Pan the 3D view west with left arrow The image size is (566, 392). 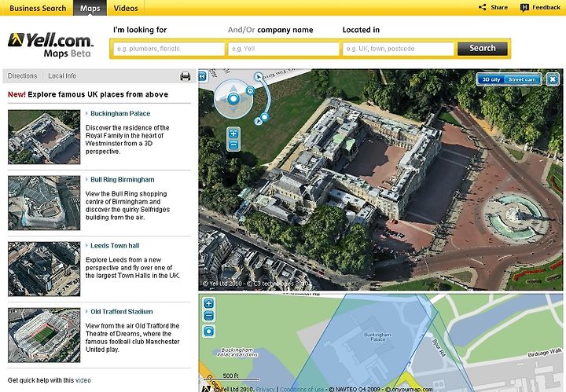(223, 98)
